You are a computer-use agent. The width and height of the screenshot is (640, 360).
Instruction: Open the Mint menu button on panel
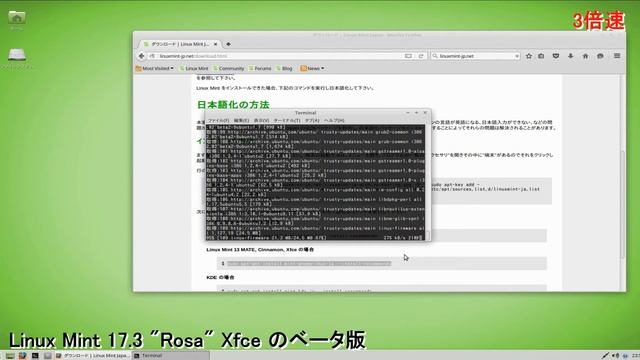tap(10, 356)
